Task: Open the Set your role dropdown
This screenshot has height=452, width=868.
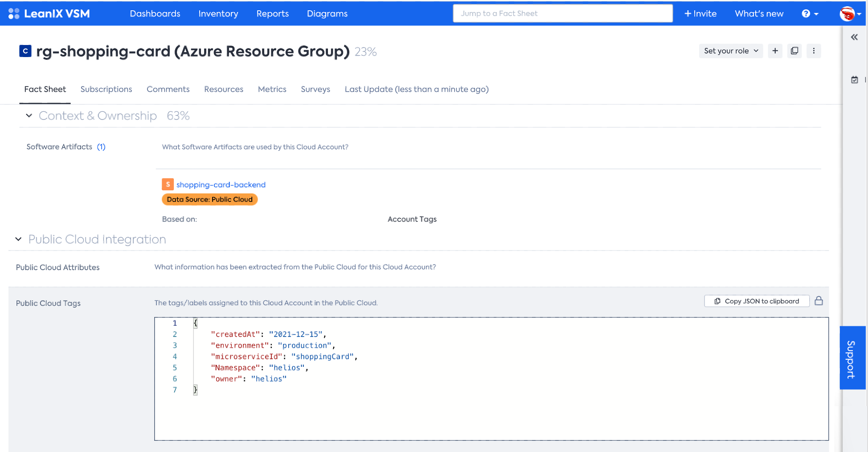Action: tap(731, 51)
